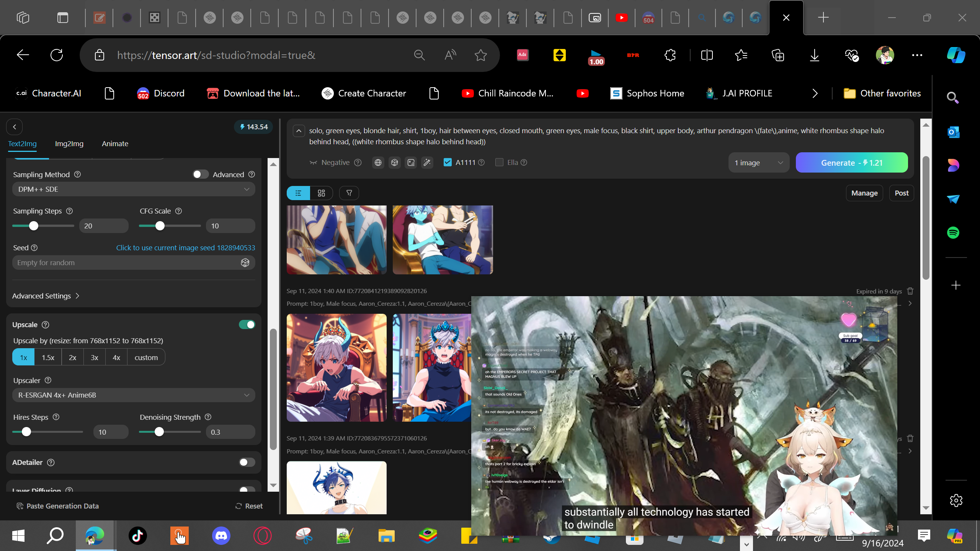This screenshot has width=980, height=551.
Task: Click the browser refresh icon
Action: point(57,55)
